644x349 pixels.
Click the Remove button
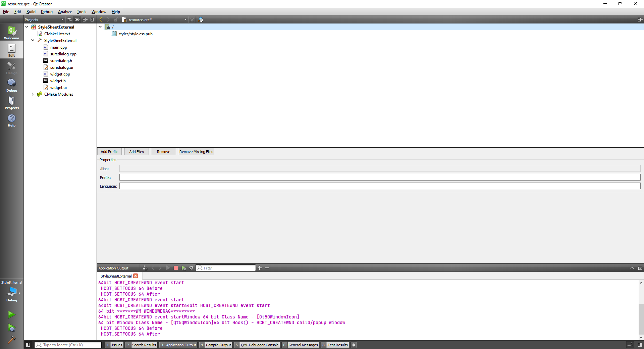pyautogui.click(x=164, y=152)
